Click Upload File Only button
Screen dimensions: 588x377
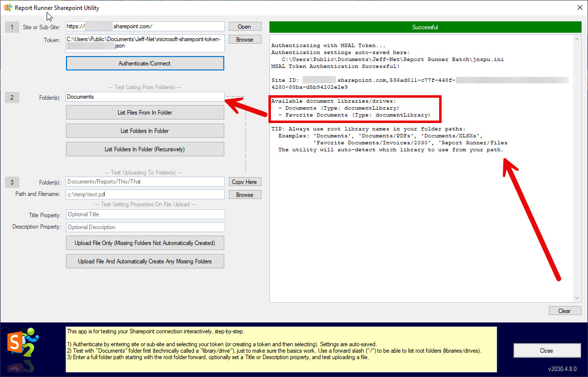coord(145,243)
